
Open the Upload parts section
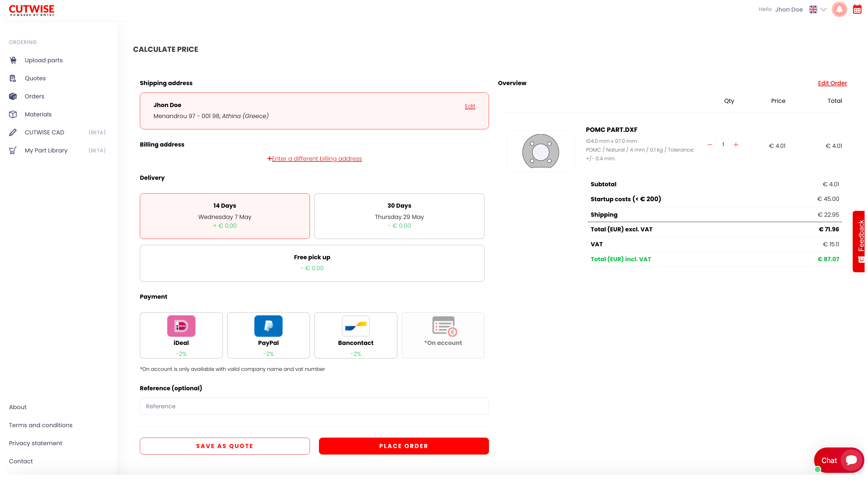tap(43, 60)
